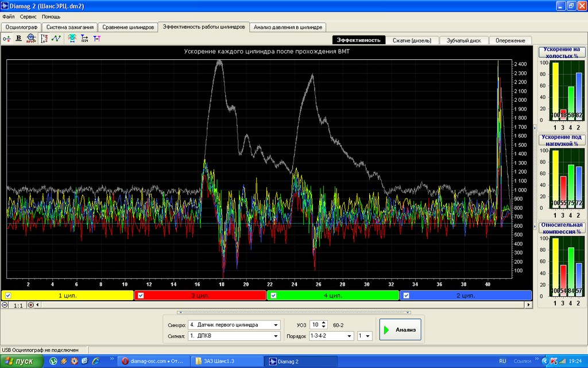The height and width of the screenshot is (368, 588).
Task: Click the green connected-points graph icon
Action: (56, 39)
